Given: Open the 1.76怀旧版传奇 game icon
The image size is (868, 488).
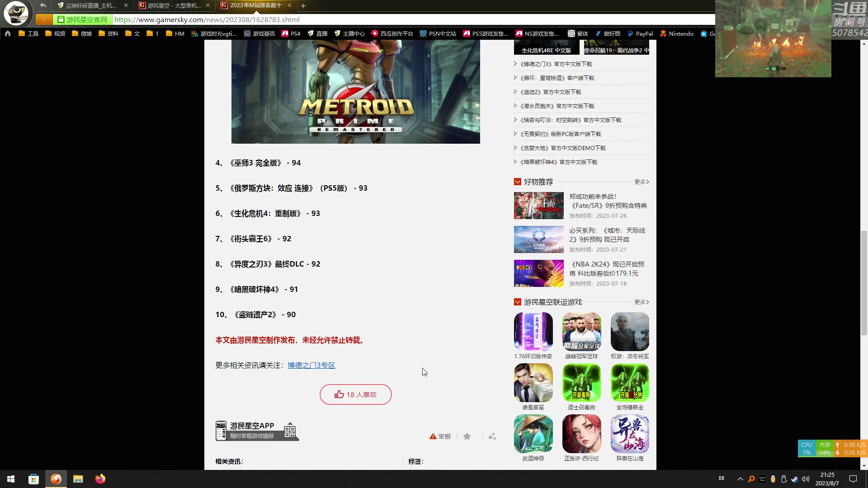Looking at the screenshot, I should coord(533,332).
